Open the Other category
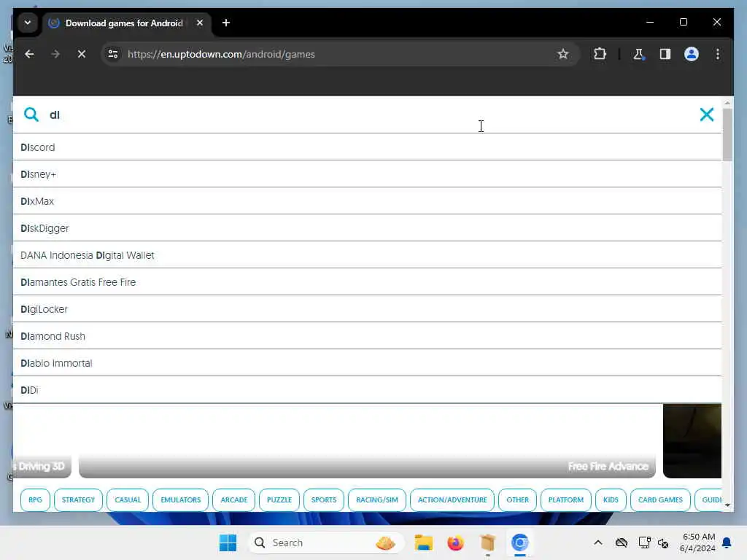747x560 pixels. coord(517,499)
